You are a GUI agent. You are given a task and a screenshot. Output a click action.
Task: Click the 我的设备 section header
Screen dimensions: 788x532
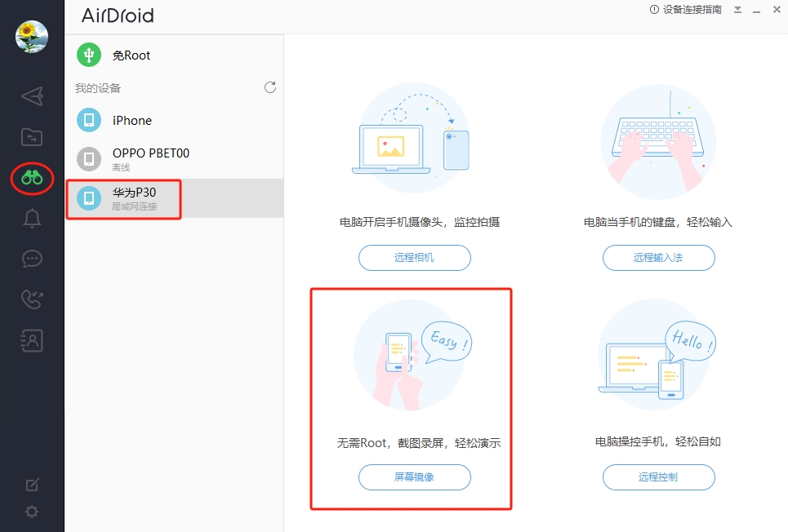coord(98,88)
